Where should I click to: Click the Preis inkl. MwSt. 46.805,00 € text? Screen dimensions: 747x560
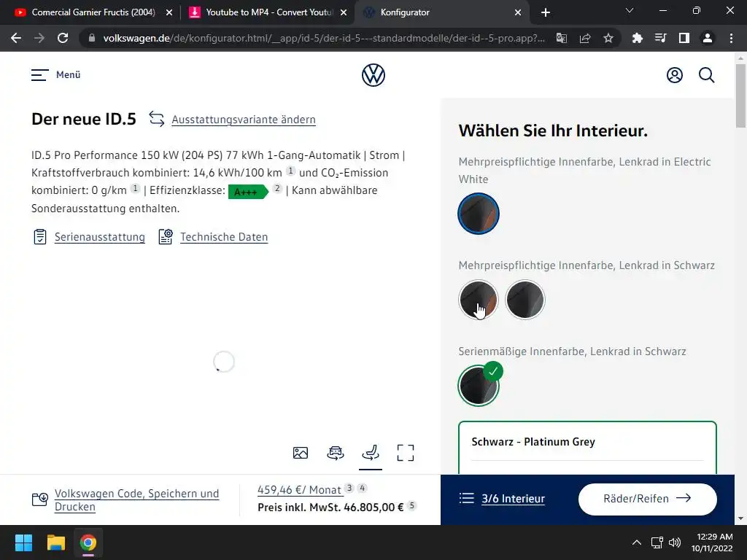[330, 507]
